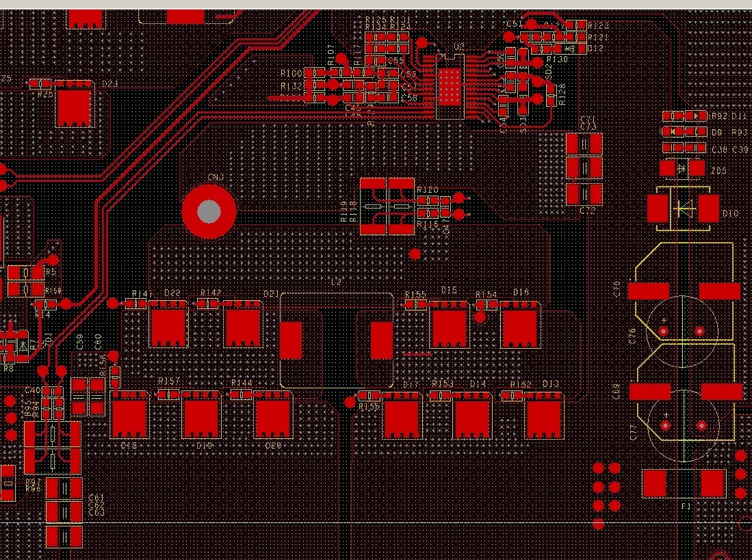This screenshot has height=560, width=752.
Task: Select the R156 designator text
Action: pyautogui.click(x=369, y=406)
